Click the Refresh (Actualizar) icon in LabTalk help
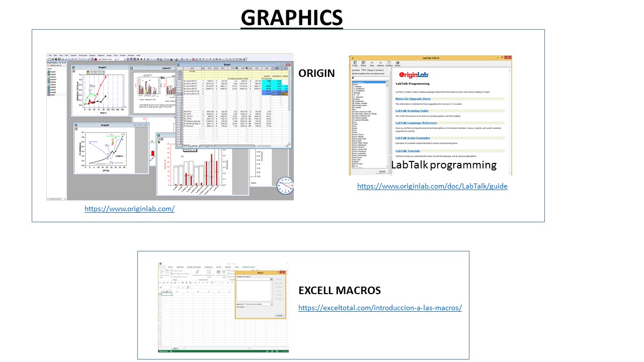The height and width of the screenshot is (362, 644). click(x=388, y=64)
